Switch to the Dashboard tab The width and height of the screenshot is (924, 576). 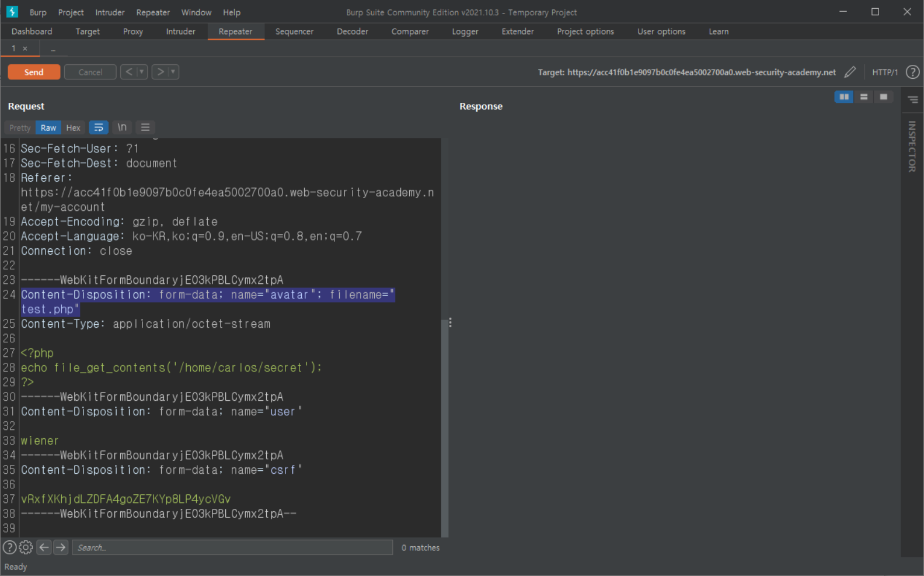[32, 32]
